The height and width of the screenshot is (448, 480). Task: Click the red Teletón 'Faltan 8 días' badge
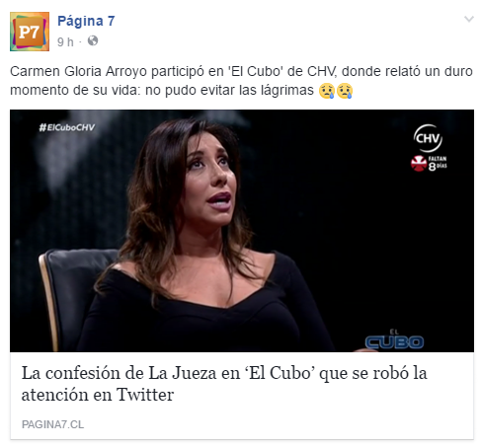pos(429,163)
